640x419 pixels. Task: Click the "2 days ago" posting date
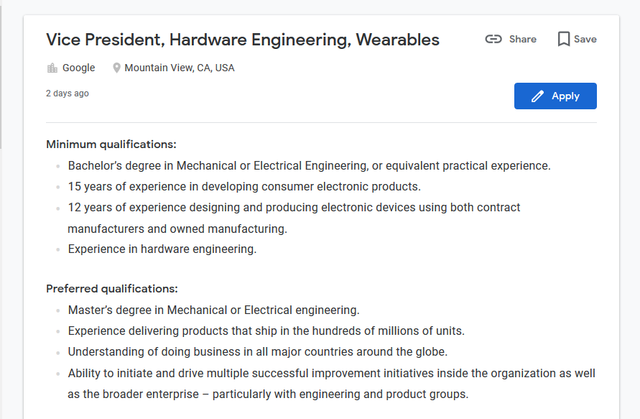[67, 93]
